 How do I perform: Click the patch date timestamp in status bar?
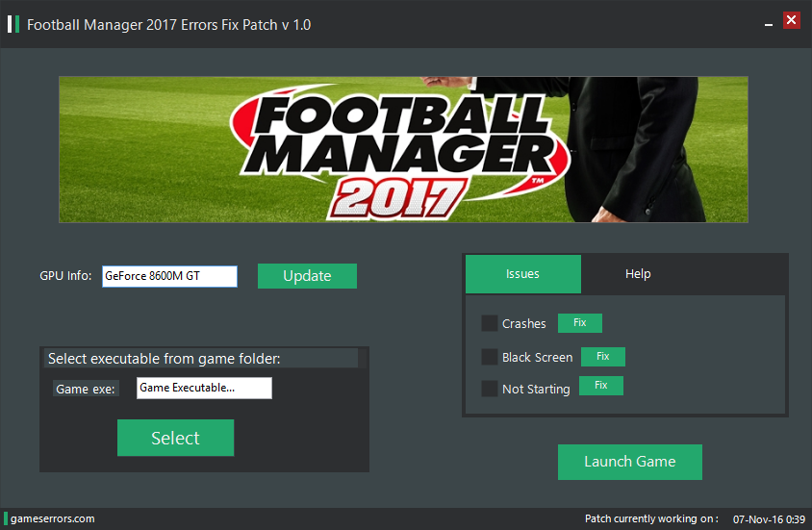pos(769,519)
